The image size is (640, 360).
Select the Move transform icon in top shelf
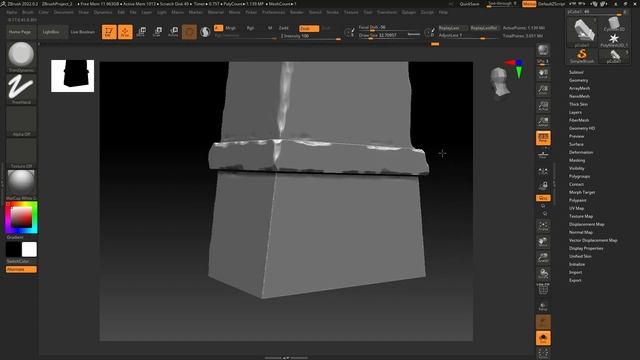coord(141,31)
